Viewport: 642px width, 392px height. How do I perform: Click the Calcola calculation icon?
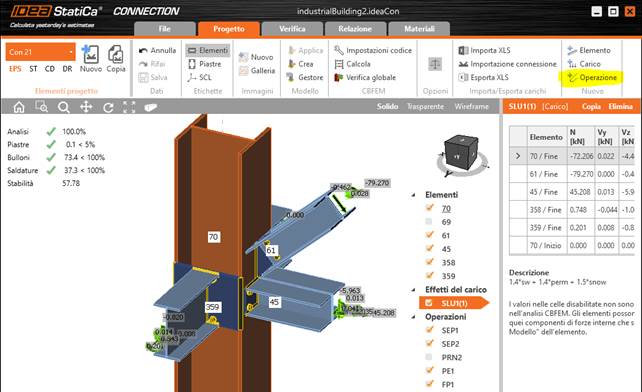[339, 64]
